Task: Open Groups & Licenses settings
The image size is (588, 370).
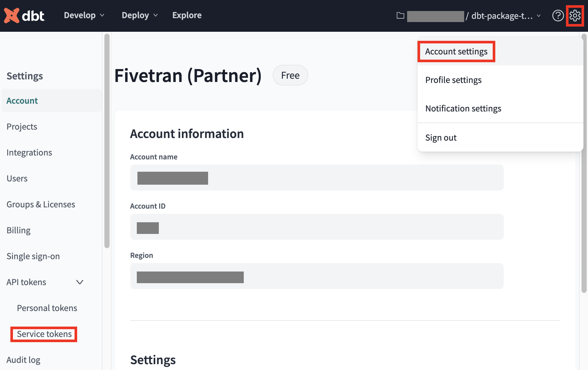Action: (41, 204)
